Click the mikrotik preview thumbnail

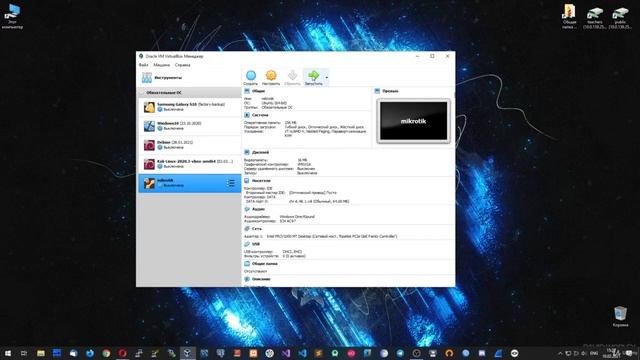click(x=413, y=121)
